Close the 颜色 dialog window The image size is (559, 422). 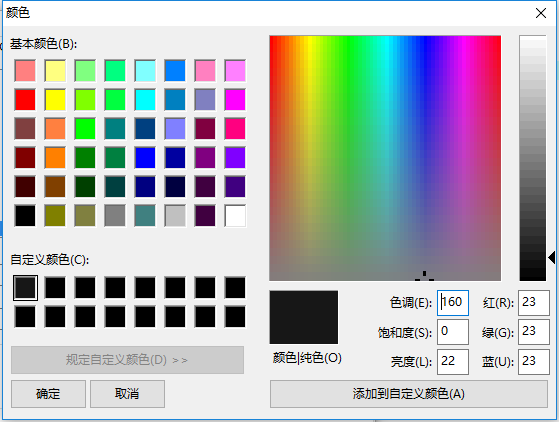tap(541, 13)
